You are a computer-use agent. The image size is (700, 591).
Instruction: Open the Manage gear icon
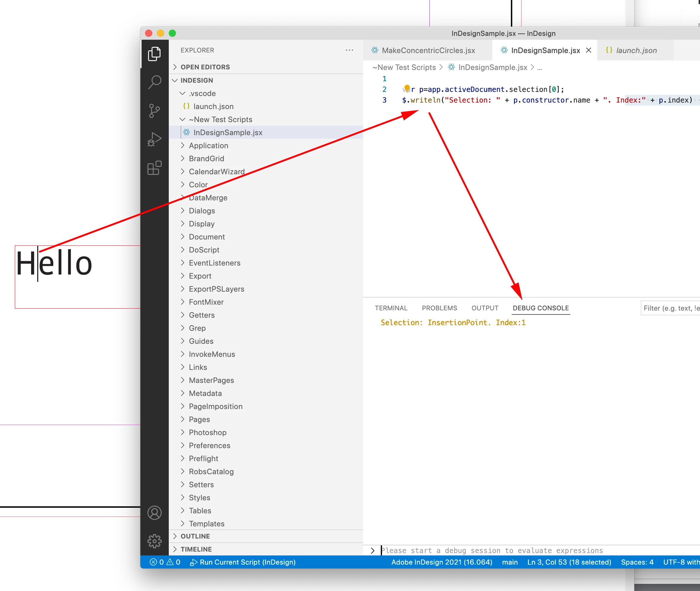[x=154, y=541]
